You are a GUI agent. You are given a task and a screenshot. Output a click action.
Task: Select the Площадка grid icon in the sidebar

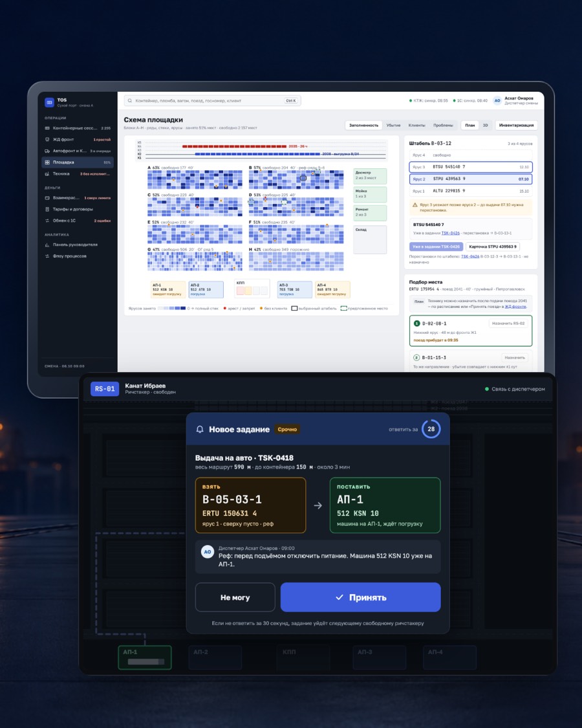click(47, 162)
